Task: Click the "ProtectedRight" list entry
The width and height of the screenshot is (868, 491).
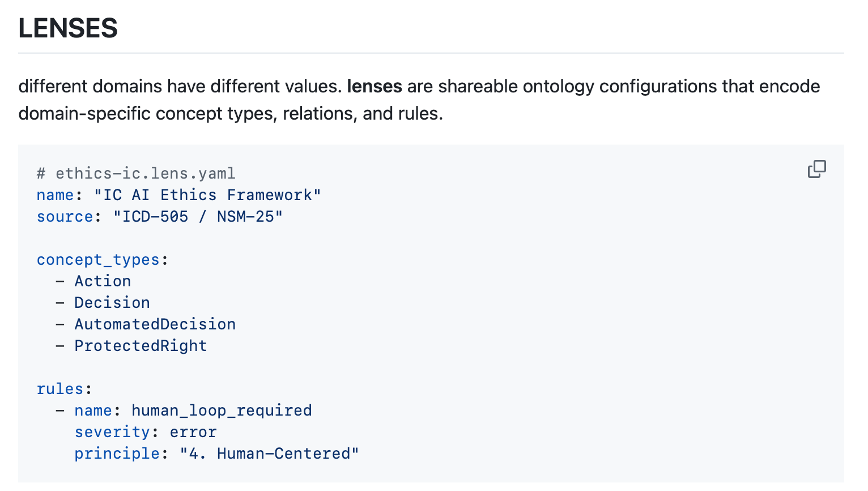Action: pyautogui.click(x=141, y=346)
